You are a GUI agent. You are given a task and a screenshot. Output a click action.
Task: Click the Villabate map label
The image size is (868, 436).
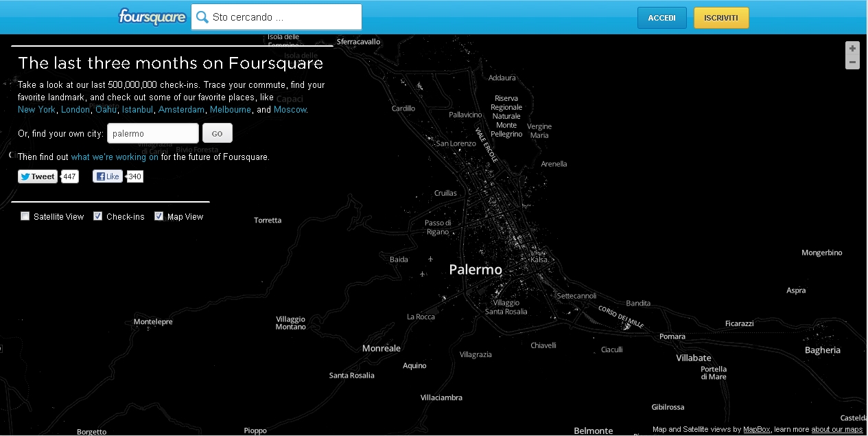(x=694, y=358)
